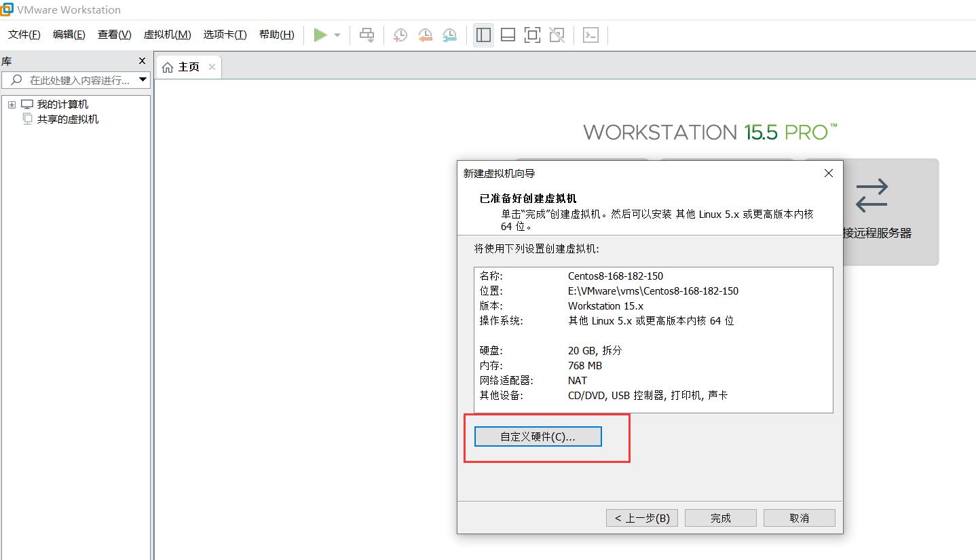Click the 自定义硬件(C) button

pos(537,436)
